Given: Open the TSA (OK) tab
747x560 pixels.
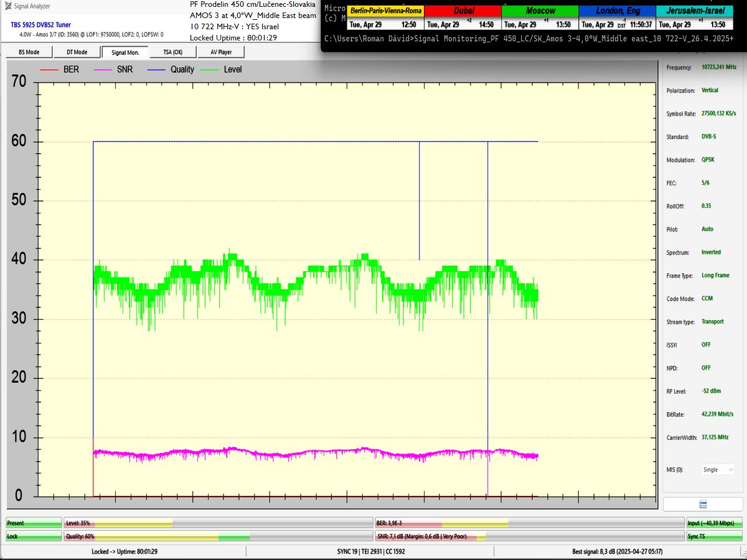Looking at the screenshot, I should [x=172, y=52].
